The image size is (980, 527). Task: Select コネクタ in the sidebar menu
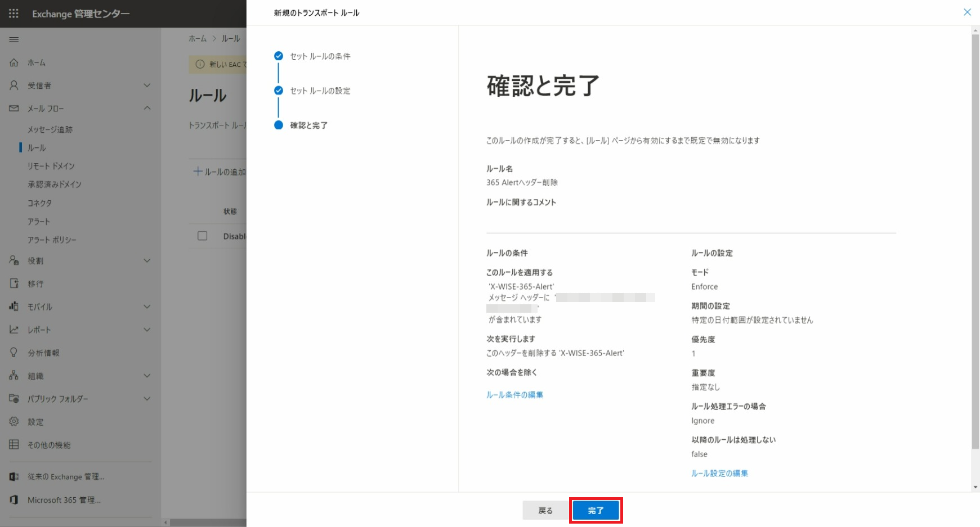[39, 203]
